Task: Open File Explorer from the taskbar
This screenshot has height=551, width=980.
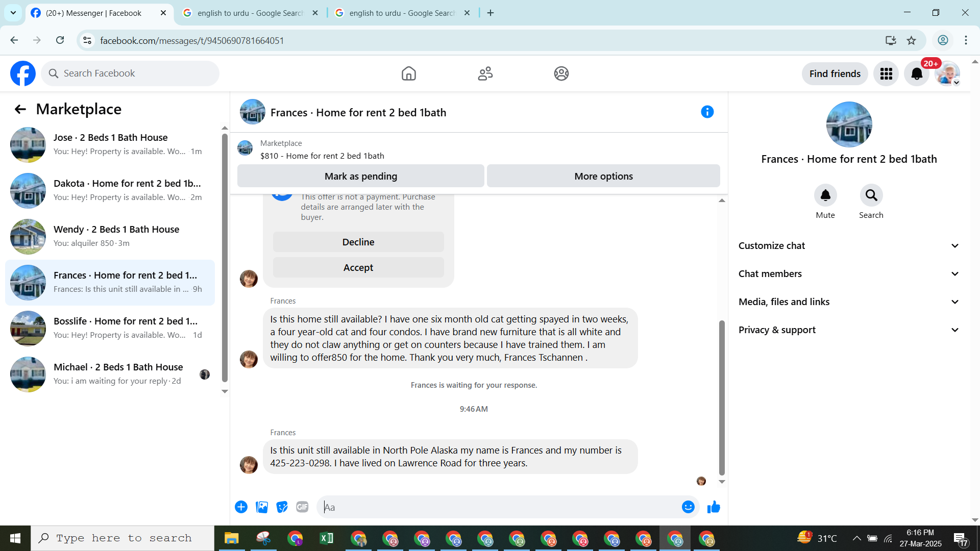Action: pyautogui.click(x=231, y=539)
